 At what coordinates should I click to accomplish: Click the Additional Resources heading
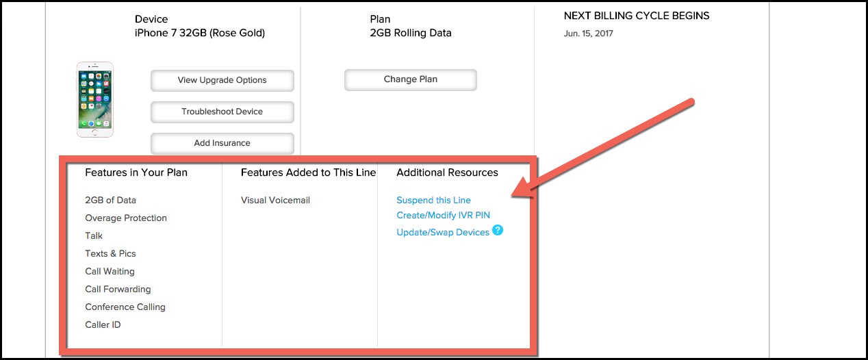click(x=447, y=172)
